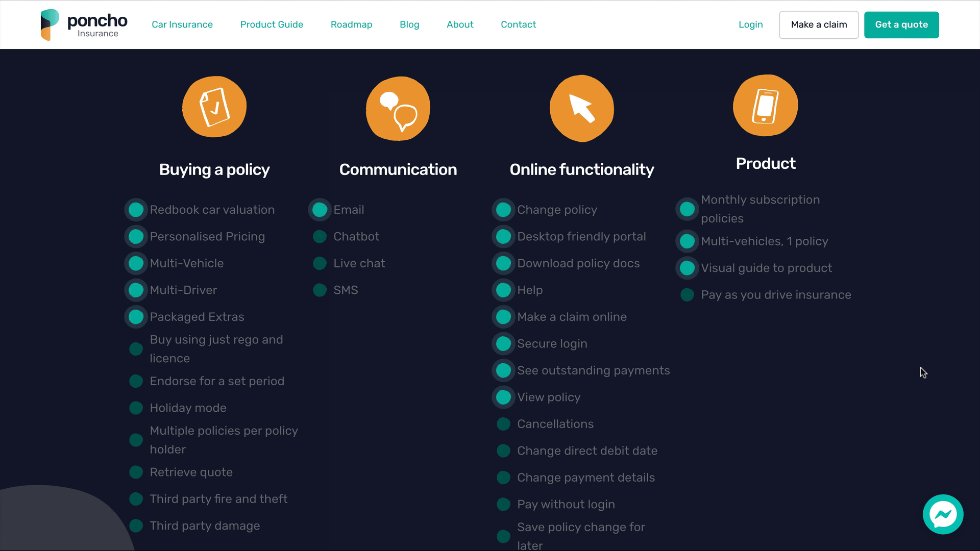Click the Get a quote button

tap(901, 24)
